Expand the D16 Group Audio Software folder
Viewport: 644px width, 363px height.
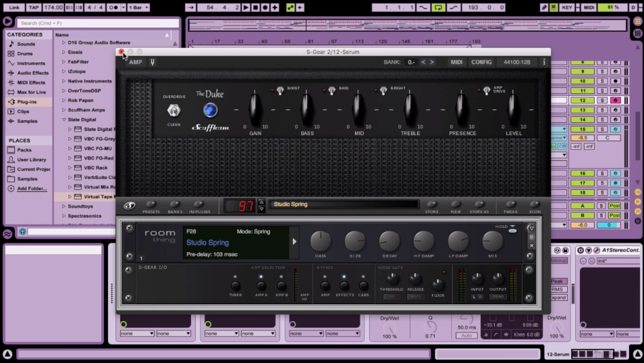click(63, 43)
